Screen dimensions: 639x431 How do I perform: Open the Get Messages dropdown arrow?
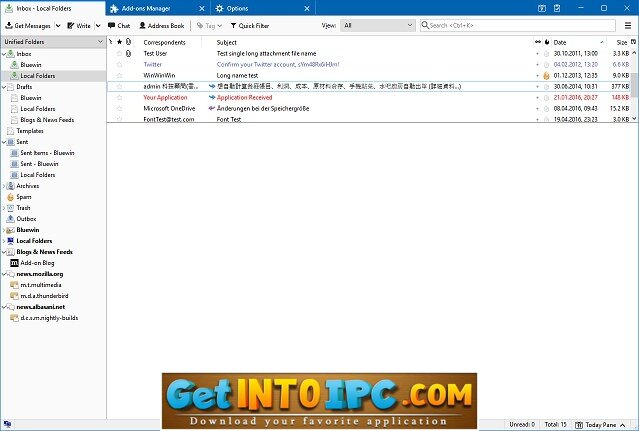[x=58, y=26]
